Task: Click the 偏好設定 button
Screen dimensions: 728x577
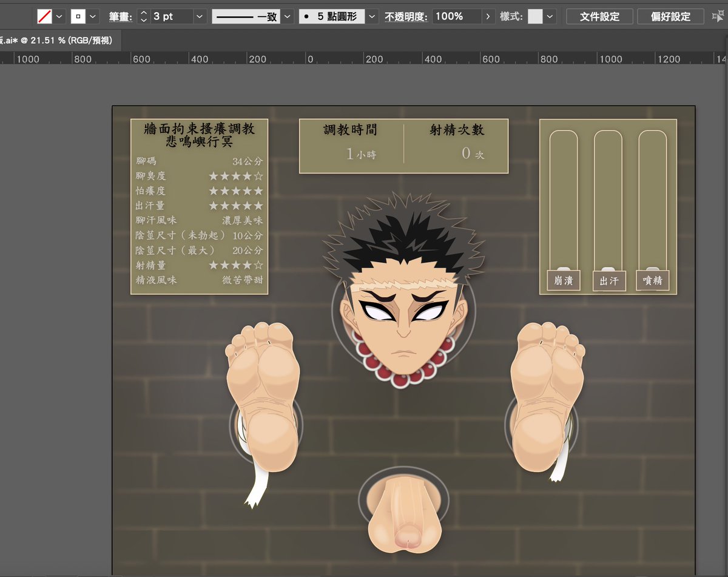Action: [x=670, y=16]
